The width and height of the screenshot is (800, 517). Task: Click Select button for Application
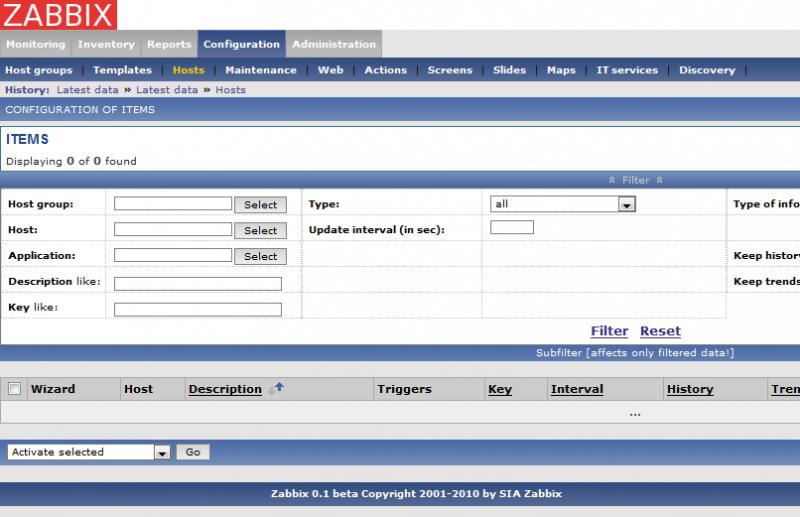(260, 256)
